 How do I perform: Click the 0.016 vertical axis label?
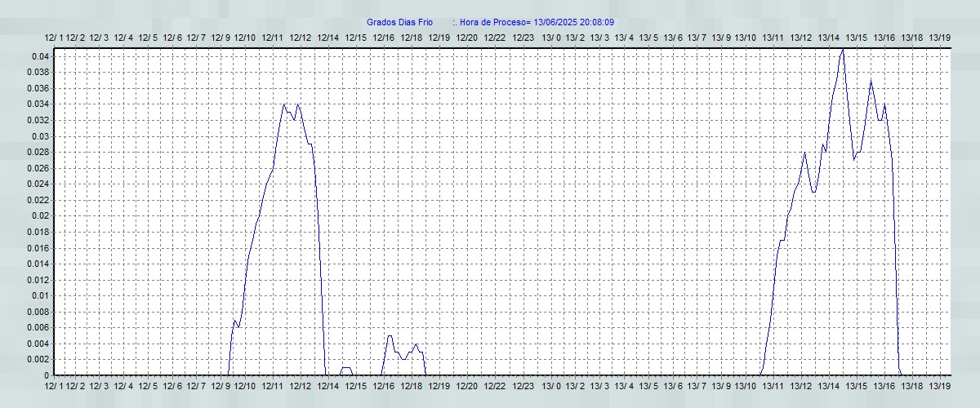(x=37, y=247)
